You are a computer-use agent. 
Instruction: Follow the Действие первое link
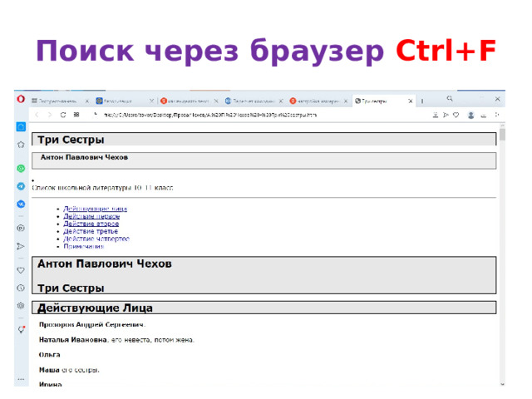click(x=91, y=216)
